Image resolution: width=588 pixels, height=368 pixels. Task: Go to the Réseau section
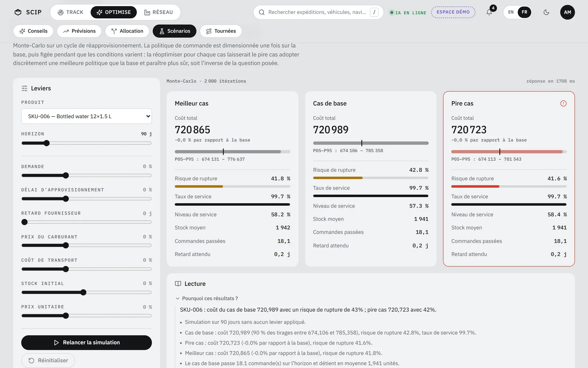[x=158, y=12]
